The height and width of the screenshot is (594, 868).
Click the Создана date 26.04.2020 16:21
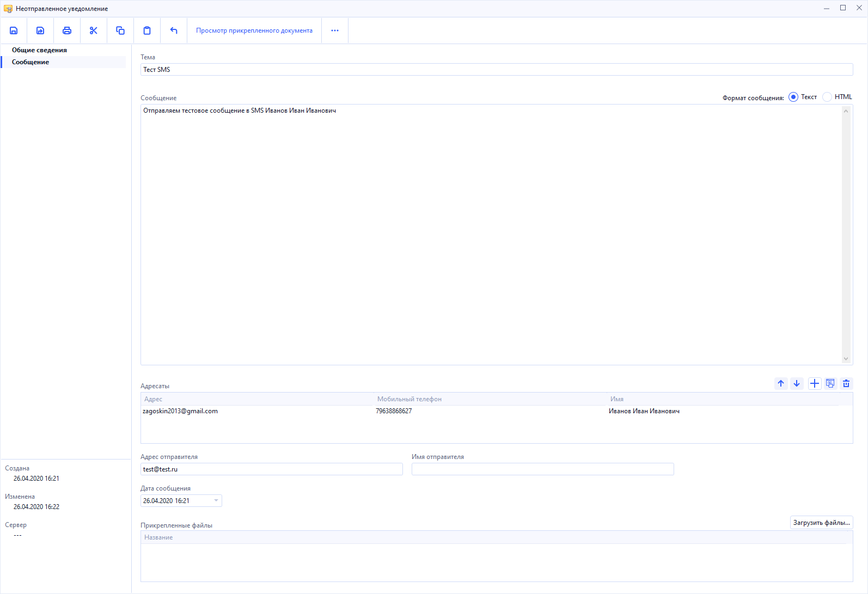pyautogui.click(x=36, y=479)
